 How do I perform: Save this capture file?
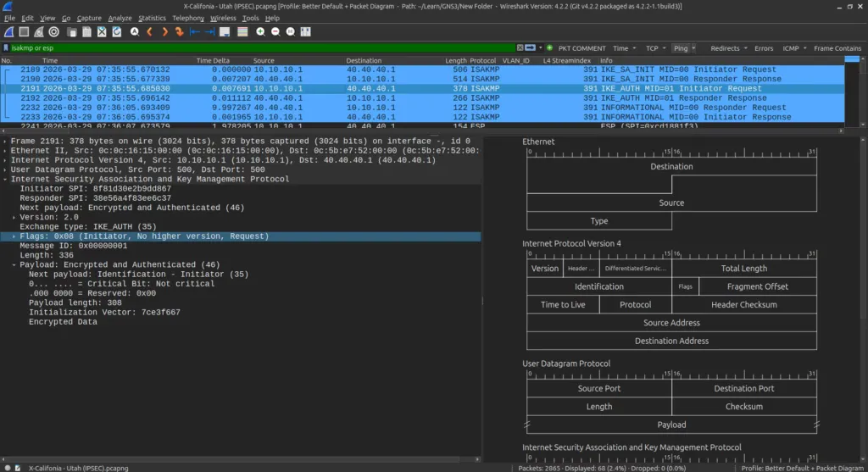click(87, 32)
